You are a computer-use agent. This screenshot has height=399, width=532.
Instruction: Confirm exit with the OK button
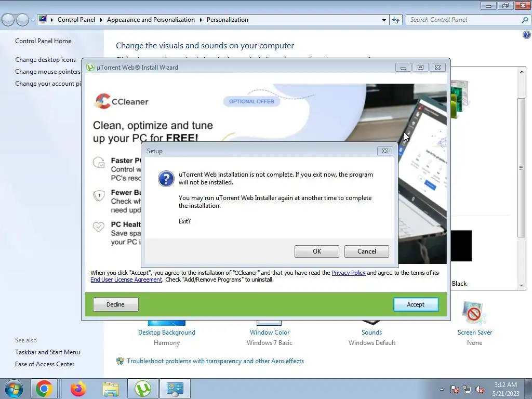pyautogui.click(x=316, y=251)
